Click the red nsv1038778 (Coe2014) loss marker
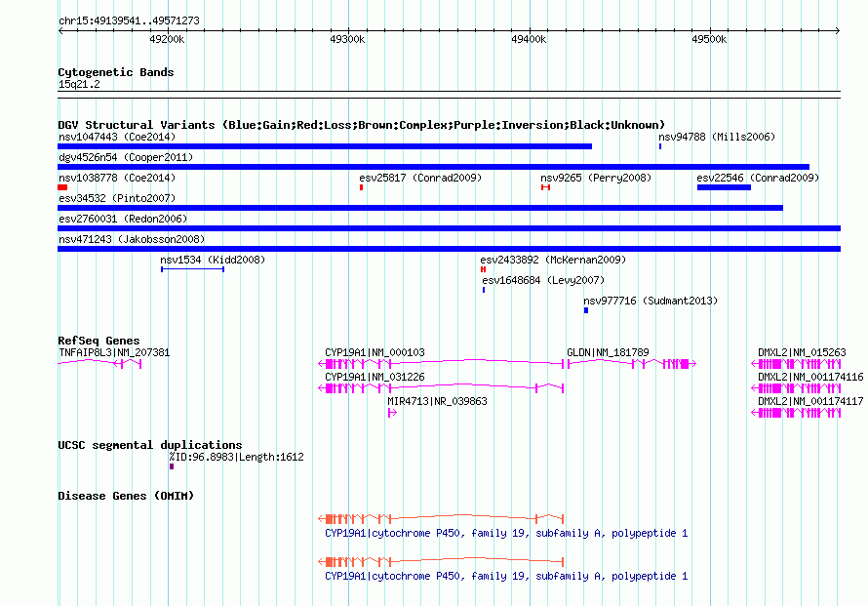 (x=62, y=187)
